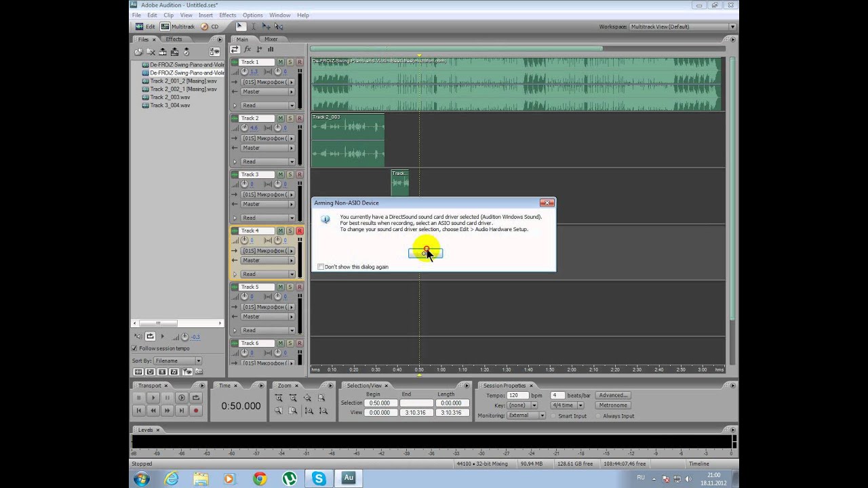
Task: Open the Workspace dropdown
Action: 682,26
